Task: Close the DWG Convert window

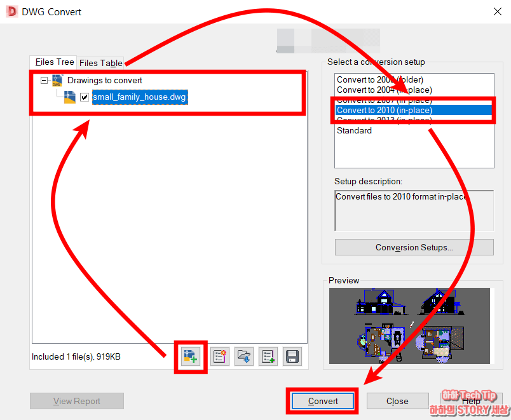Action: [x=497, y=11]
